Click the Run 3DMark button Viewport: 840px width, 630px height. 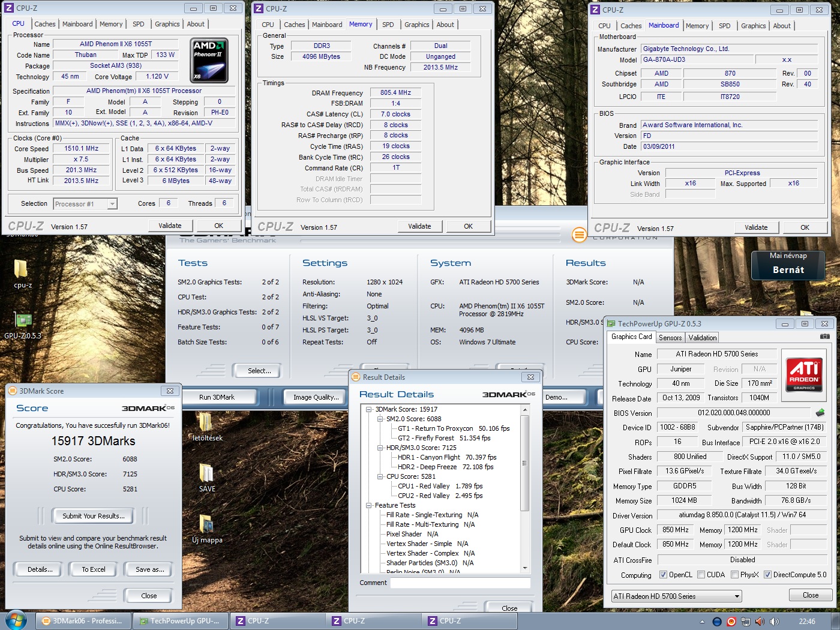217,397
